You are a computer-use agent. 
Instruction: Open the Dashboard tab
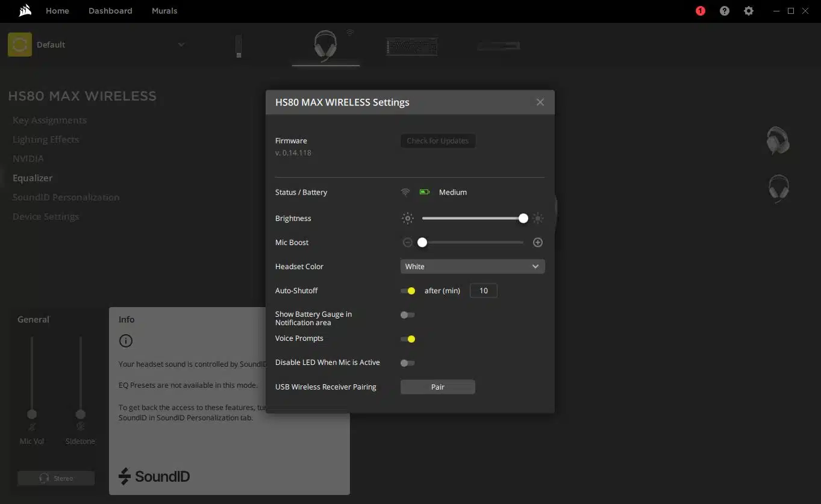click(x=110, y=11)
